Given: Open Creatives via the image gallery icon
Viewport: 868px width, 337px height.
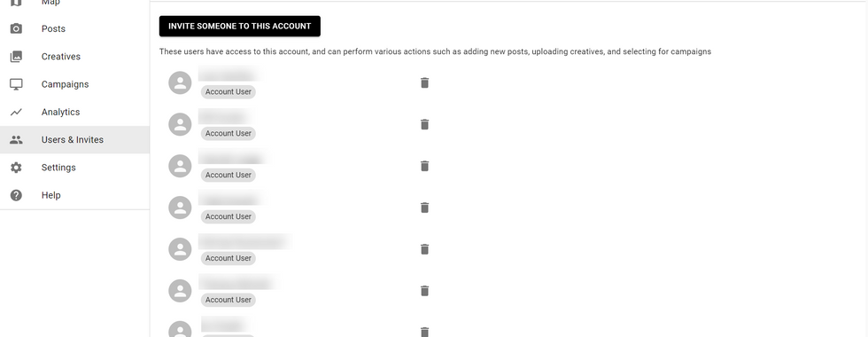Looking at the screenshot, I should pyautogui.click(x=17, y=57).
